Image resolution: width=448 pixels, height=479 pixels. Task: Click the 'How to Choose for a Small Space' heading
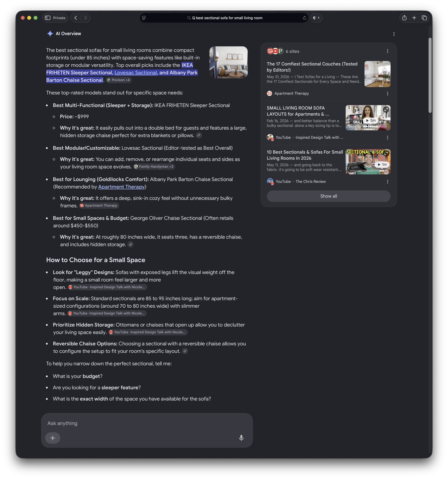(x=96, y=260)
